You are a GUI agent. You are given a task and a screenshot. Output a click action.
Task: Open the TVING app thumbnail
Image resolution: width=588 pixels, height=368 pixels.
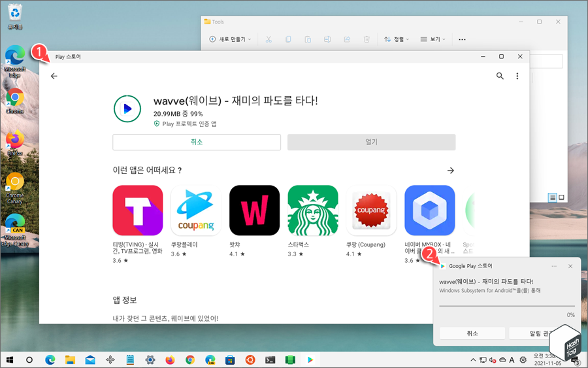[138, 210]
